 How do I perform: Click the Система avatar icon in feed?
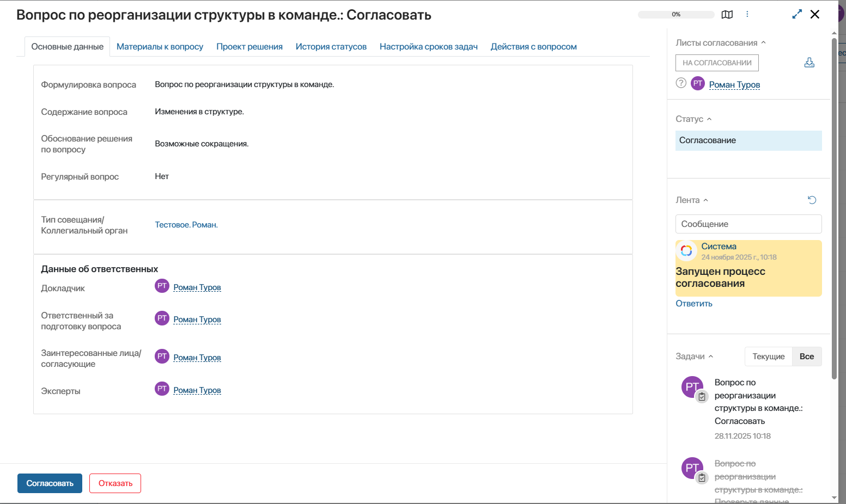(686, 250)
